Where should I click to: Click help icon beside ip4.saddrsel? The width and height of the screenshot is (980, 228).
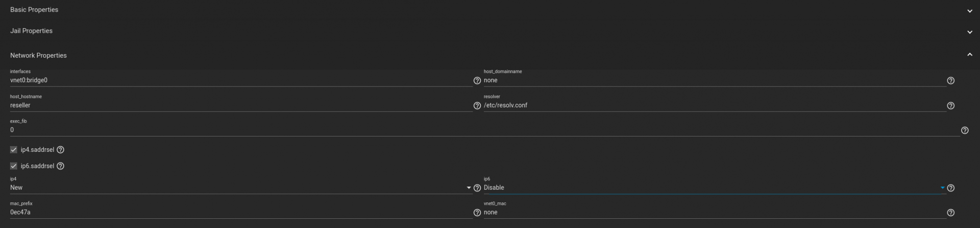coord(60,150)
